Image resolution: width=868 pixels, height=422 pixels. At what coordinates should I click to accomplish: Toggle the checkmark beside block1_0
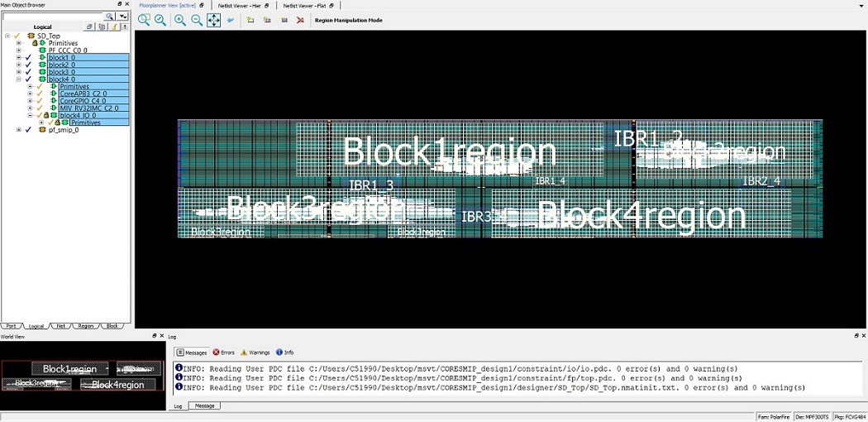(28, 58)
